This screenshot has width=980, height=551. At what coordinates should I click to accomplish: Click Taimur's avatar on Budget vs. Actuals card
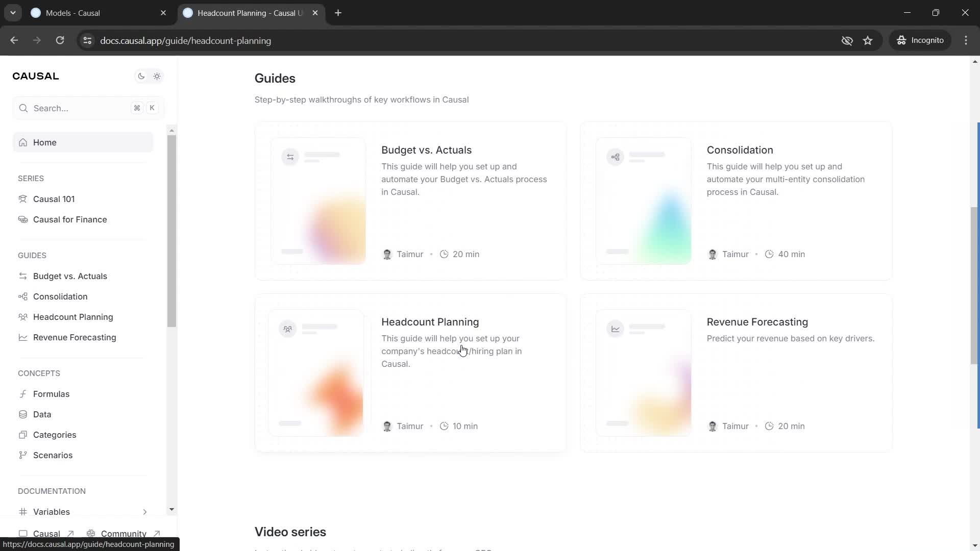coord(387,254)
